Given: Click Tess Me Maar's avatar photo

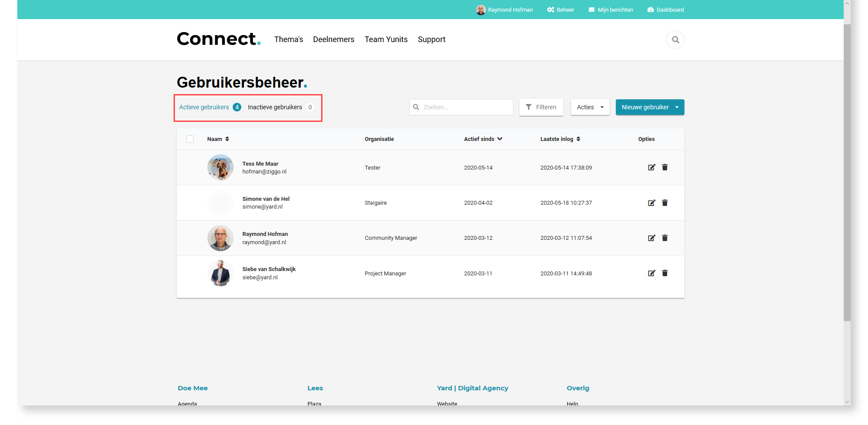Looking at the screenshot, I should [220, 167].
